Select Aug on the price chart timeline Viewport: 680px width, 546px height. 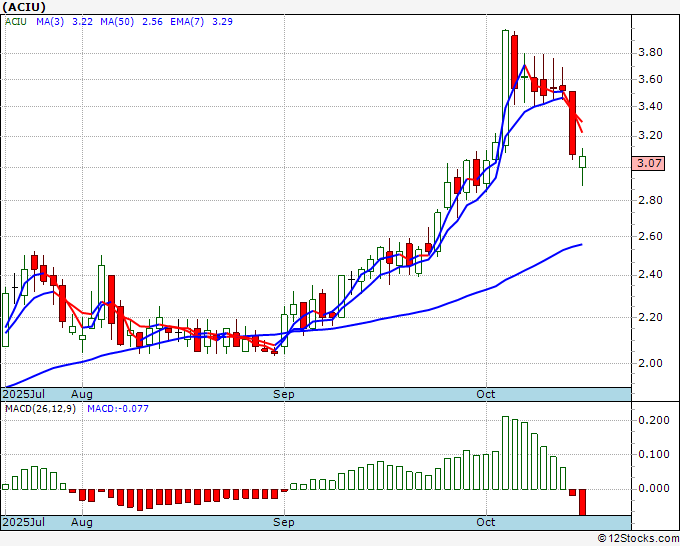click(82, 394)
